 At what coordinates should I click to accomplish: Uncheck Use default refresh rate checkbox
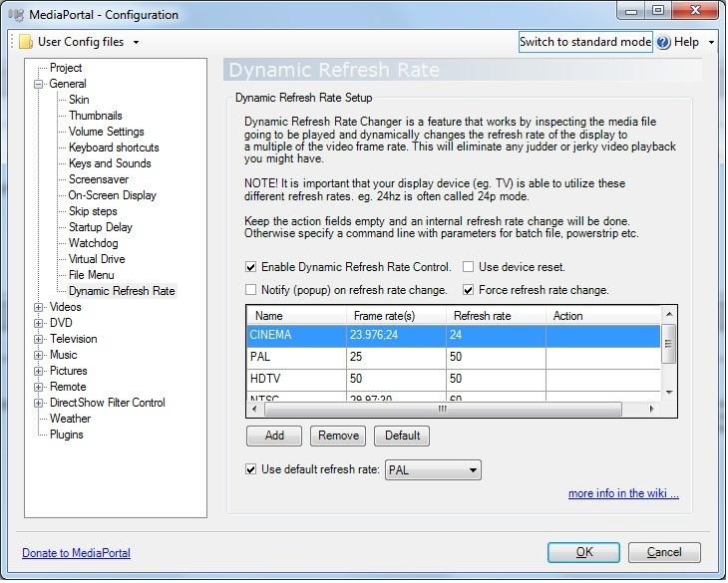click(x=251, y=470)
